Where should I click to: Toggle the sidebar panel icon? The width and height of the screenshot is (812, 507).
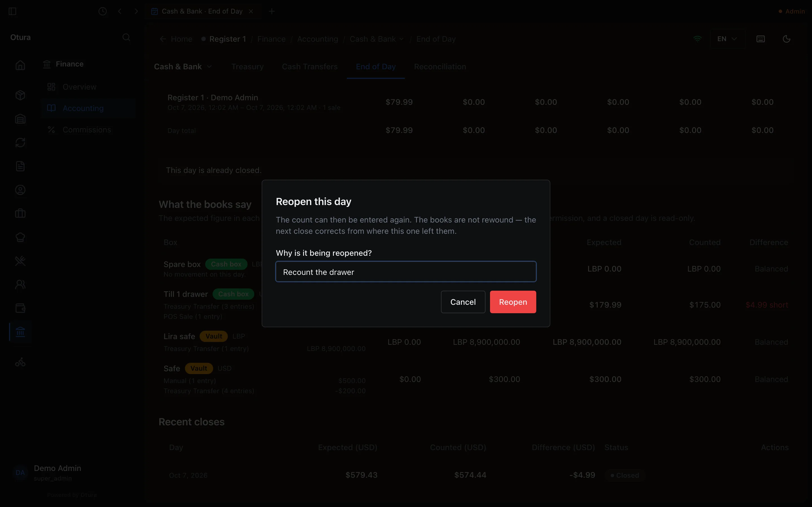click(x=12, y=11)
